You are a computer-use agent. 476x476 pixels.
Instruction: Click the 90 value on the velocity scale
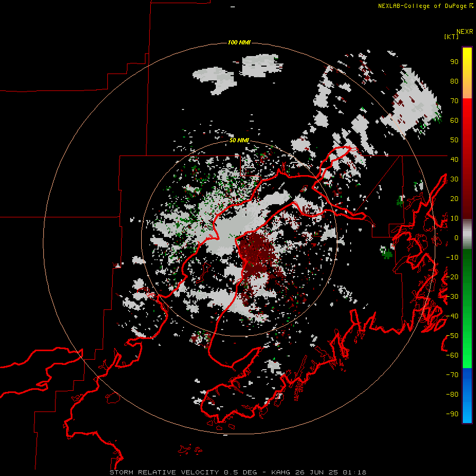click(x=454, y=62)
